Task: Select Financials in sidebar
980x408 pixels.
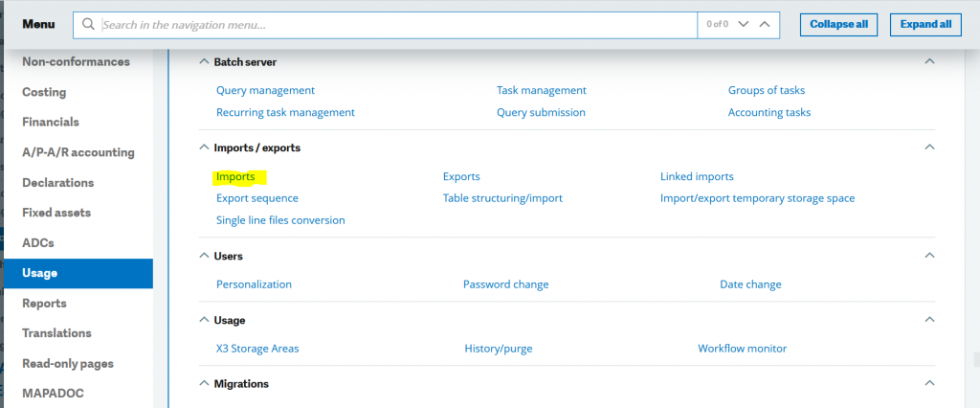Action: tap(51, 122)
